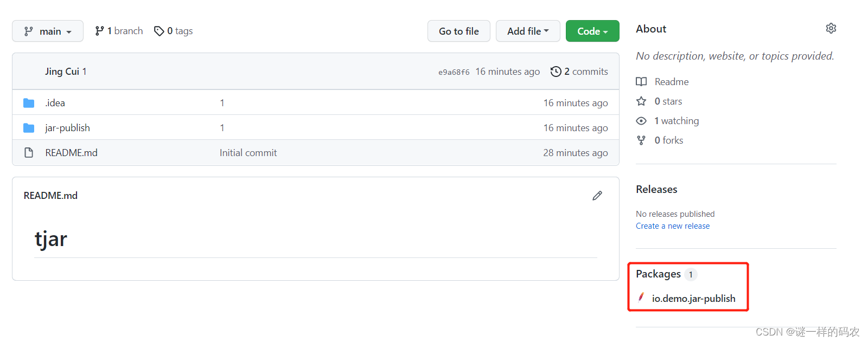
Task: Open the Initial commit message link
Action: [248, 153]
